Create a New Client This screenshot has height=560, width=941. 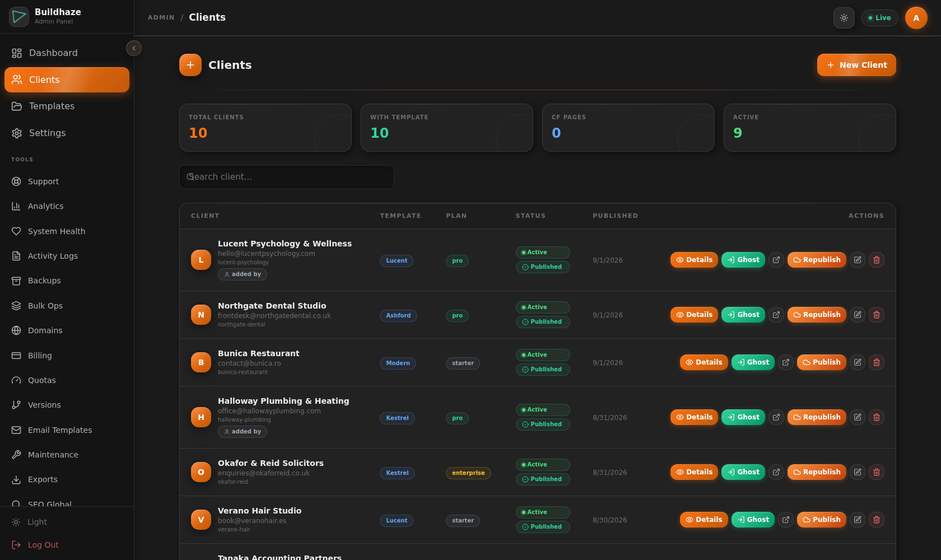pos(856,65)
